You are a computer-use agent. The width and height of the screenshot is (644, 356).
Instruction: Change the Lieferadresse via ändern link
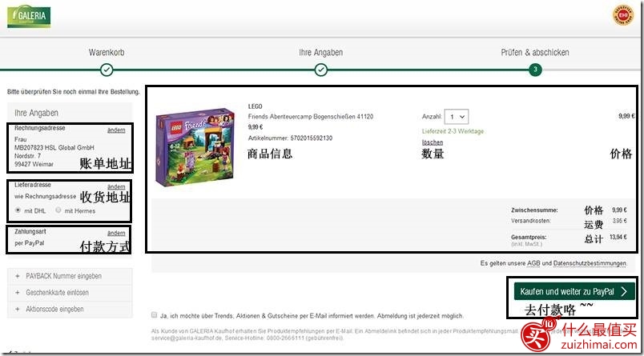tap(116, 187)
